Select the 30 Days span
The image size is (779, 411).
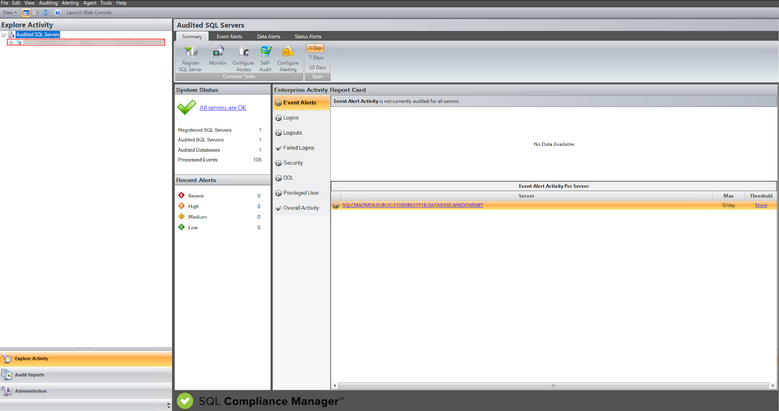tap(317, 67)
